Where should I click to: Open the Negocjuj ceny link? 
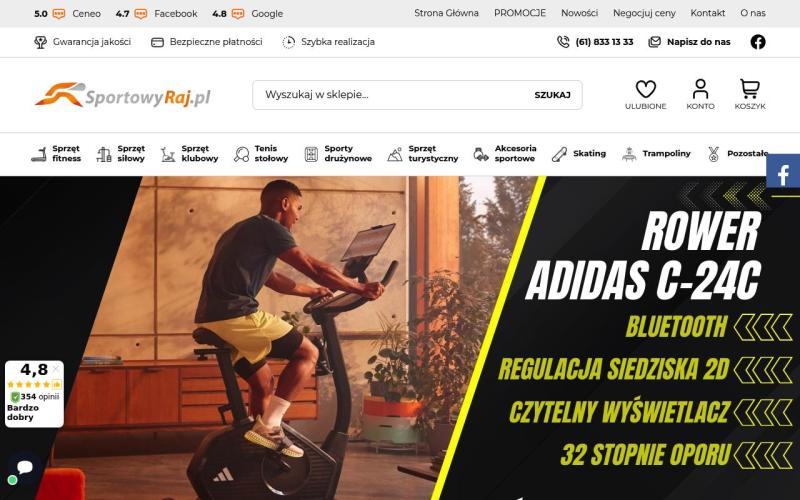pos(644,13)
